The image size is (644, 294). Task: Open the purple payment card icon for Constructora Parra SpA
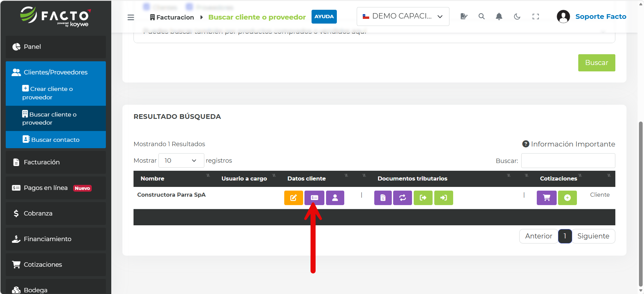314,198
